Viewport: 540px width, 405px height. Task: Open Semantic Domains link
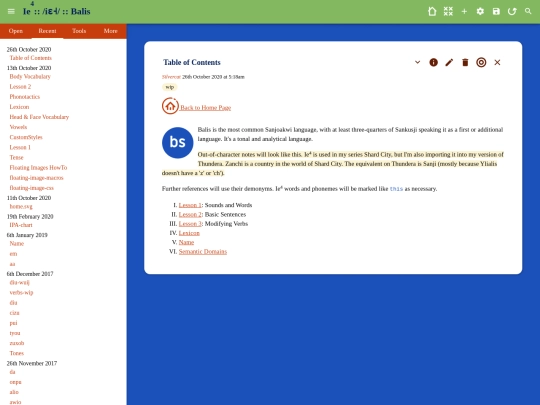click(203, 252)
